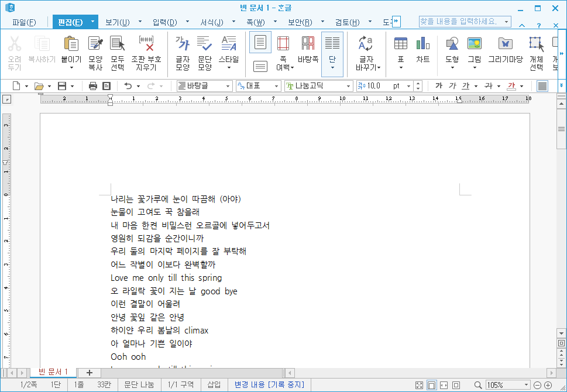Image resolution: width=567 pixels, height=392 pixels.
Task: Open the 입력(D) menu
Action: pyautogui.click(x=165, y=22)
